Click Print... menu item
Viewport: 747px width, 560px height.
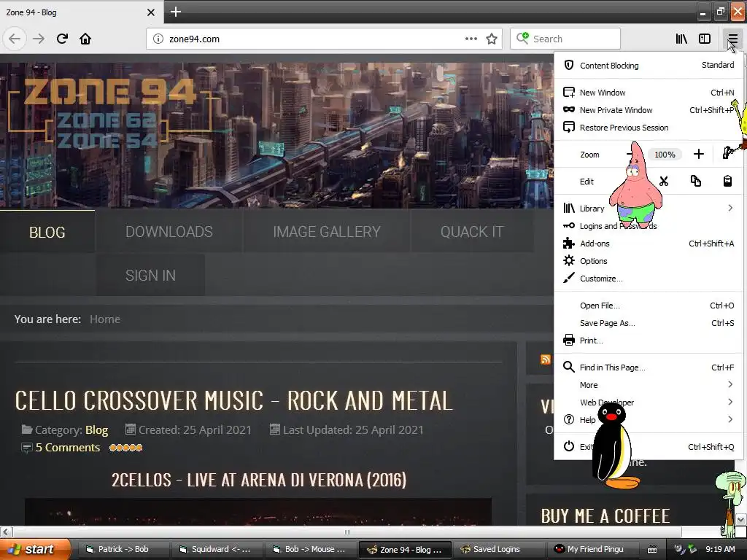(649, 341)
